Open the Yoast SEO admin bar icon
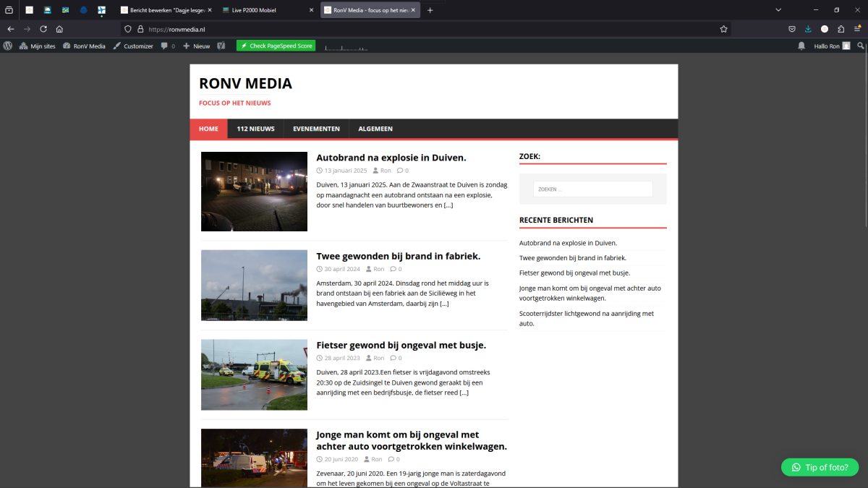The image size is (868, 488). (x=222, y=46)
